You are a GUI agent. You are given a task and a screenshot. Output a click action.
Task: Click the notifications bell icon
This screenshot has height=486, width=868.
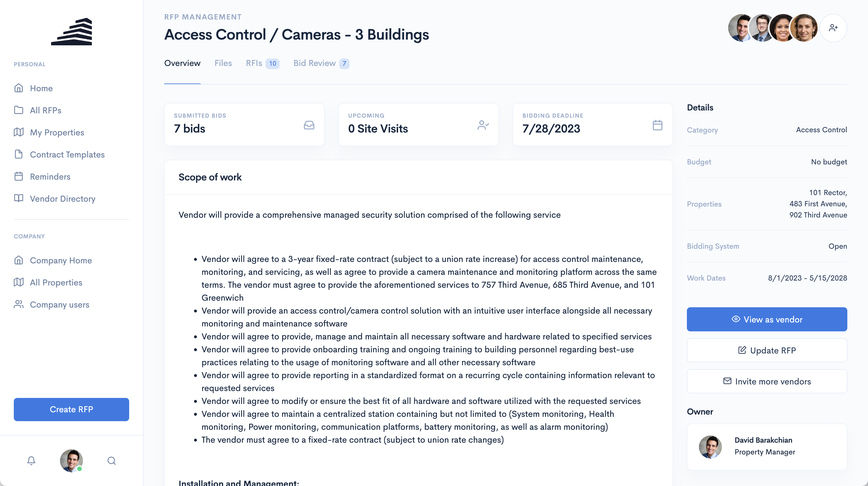pos(31,460)
